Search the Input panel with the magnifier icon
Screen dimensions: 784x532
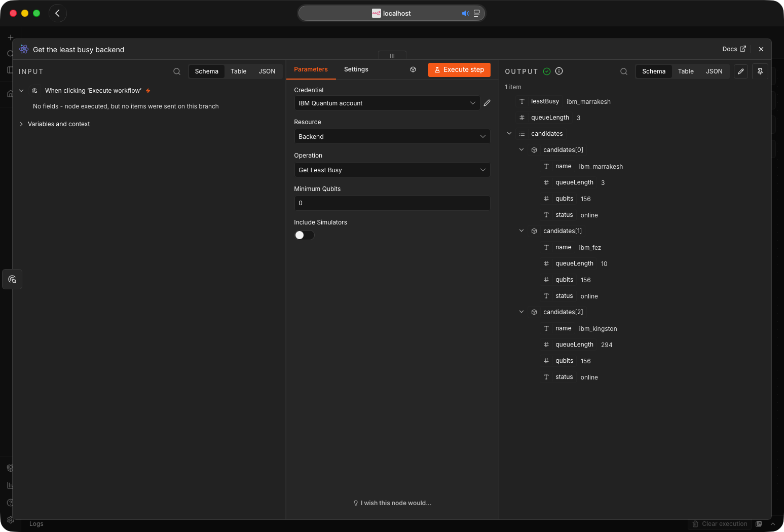177,71
